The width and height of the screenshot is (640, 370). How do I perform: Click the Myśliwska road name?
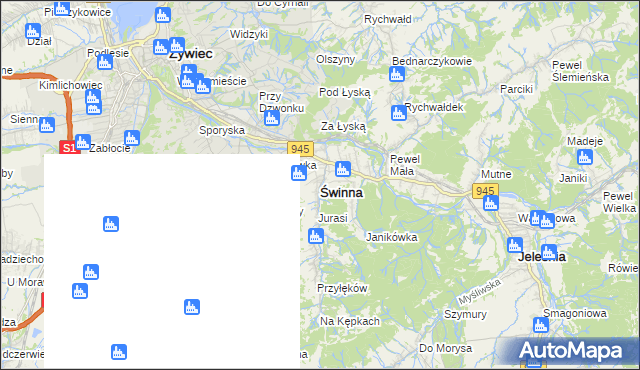(x=479, y=292)
